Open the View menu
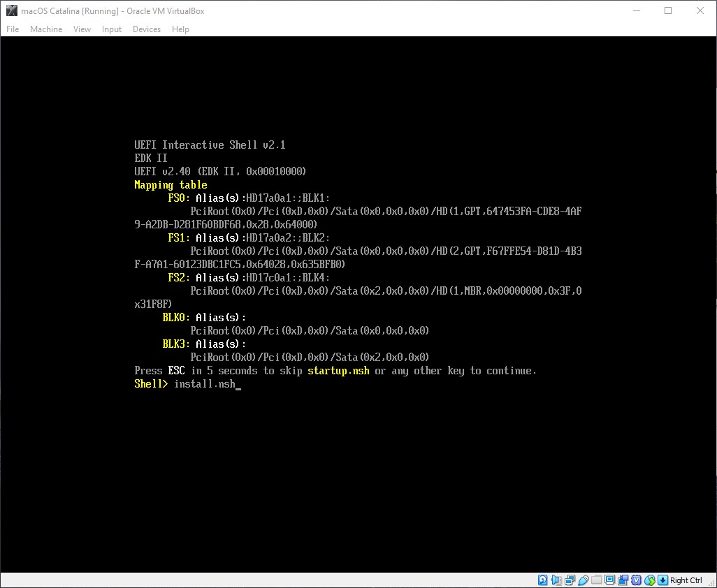717x588 pixels. point(82,29)
